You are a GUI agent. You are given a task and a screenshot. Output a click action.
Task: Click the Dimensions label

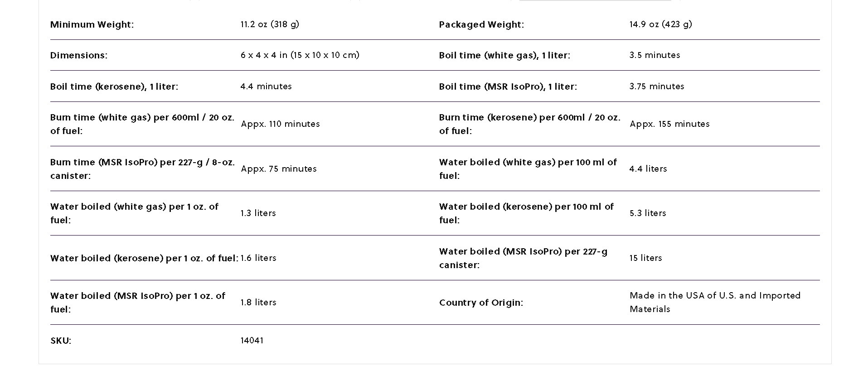[x=79, y=55]
